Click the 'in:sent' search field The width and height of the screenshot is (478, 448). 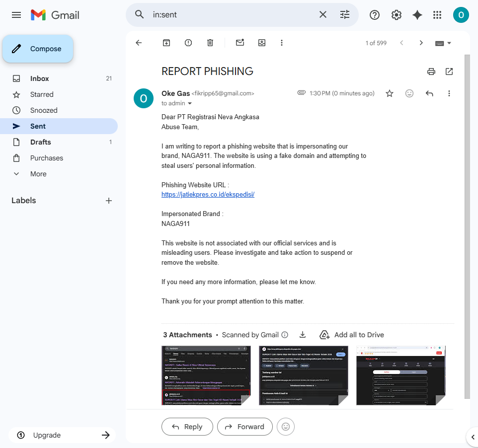233,14
